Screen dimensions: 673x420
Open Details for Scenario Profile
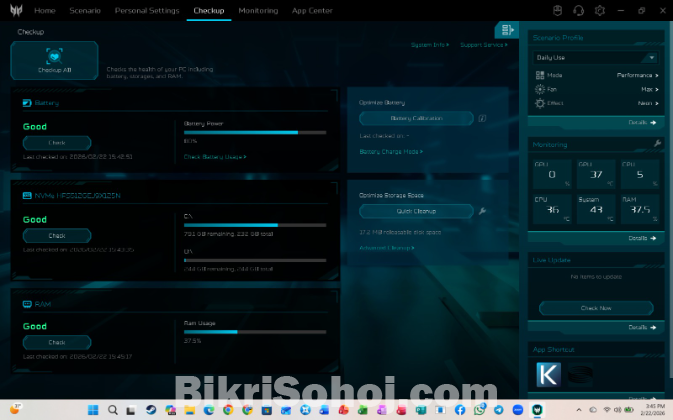(x=642, y=123)
